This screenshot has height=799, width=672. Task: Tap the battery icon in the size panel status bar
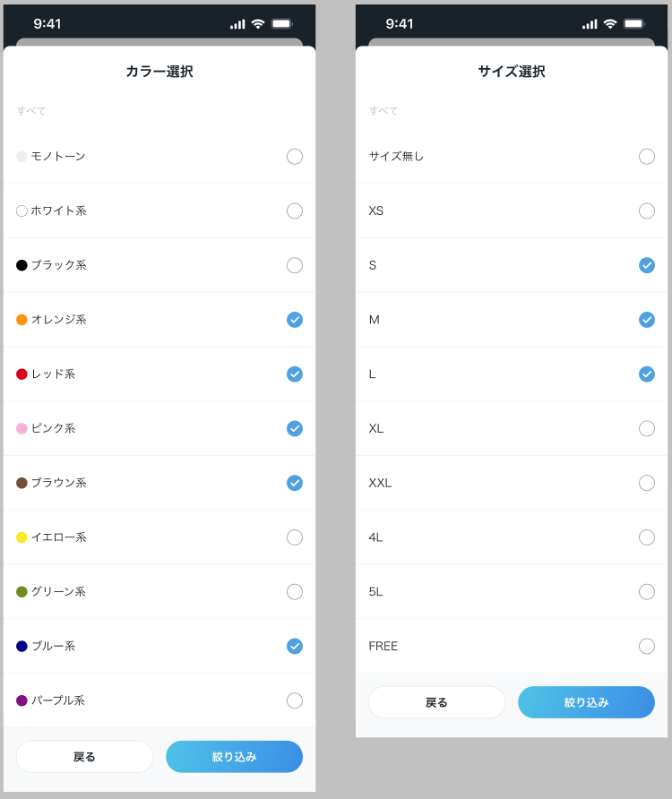point(634,24)
